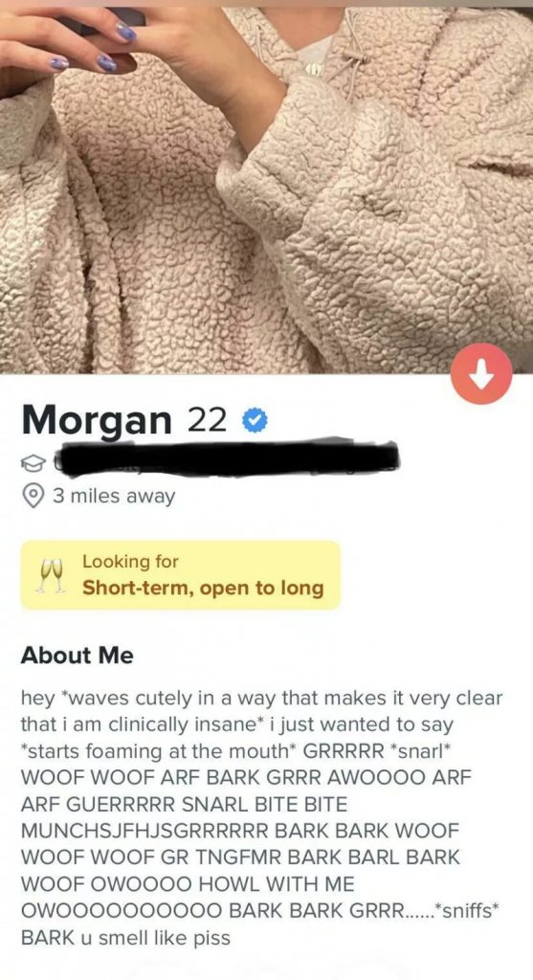Viewport: 533px width, 980px height.
Task: Click the graduation cap school icon
Action: click(33, 462)
